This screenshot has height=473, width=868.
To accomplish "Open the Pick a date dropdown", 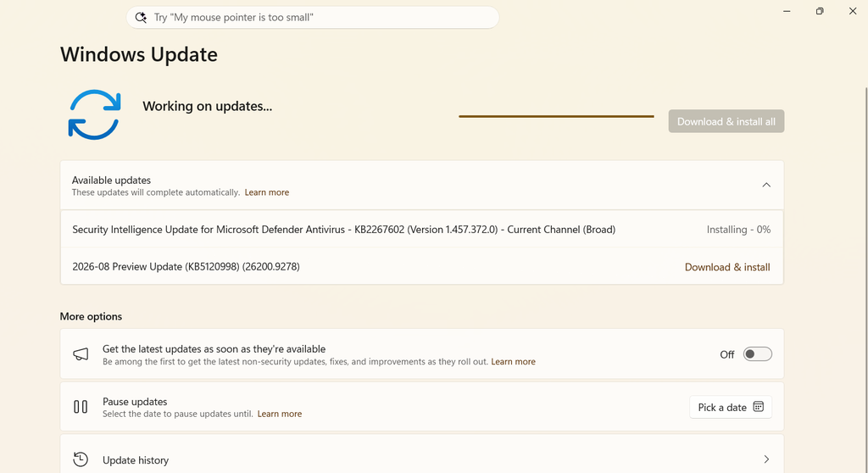I will pyautogui.click(x=731, y=407).
